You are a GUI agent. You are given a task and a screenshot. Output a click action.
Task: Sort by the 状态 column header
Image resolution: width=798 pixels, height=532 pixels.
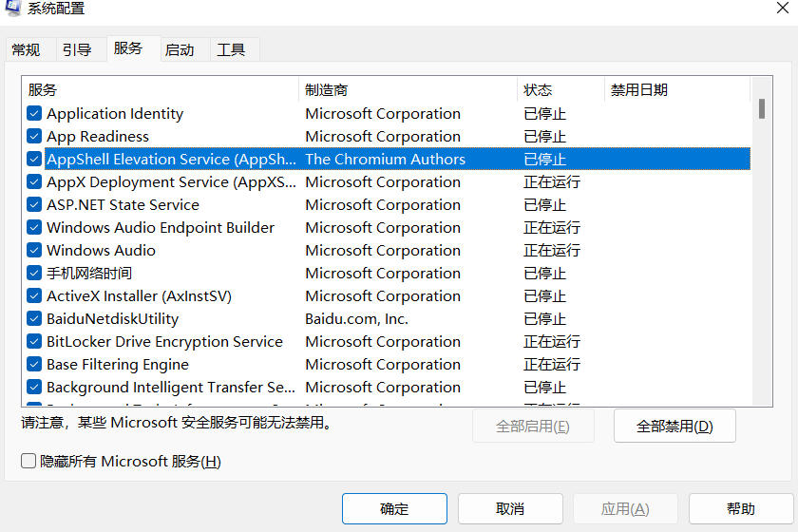point(560,90)
